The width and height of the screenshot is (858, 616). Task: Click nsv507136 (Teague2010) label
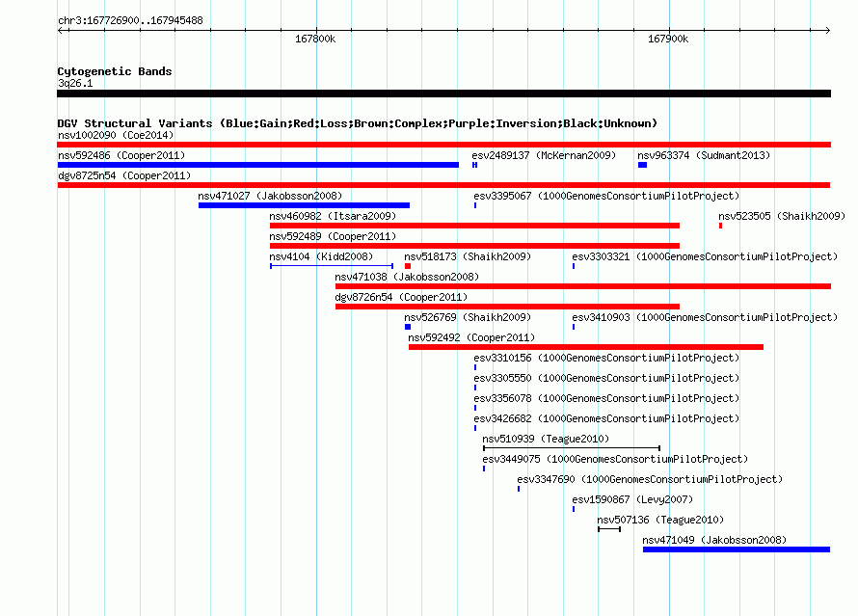coord(660,520)
